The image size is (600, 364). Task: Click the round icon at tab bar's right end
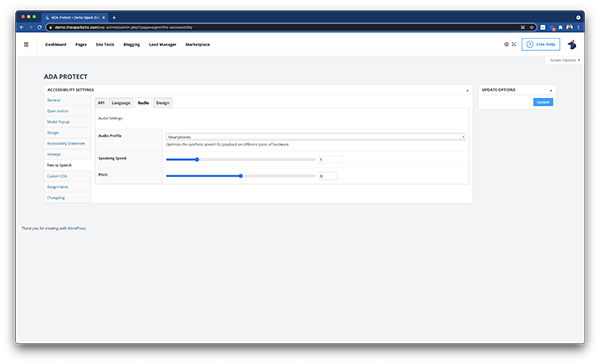(x=578, y=17)
